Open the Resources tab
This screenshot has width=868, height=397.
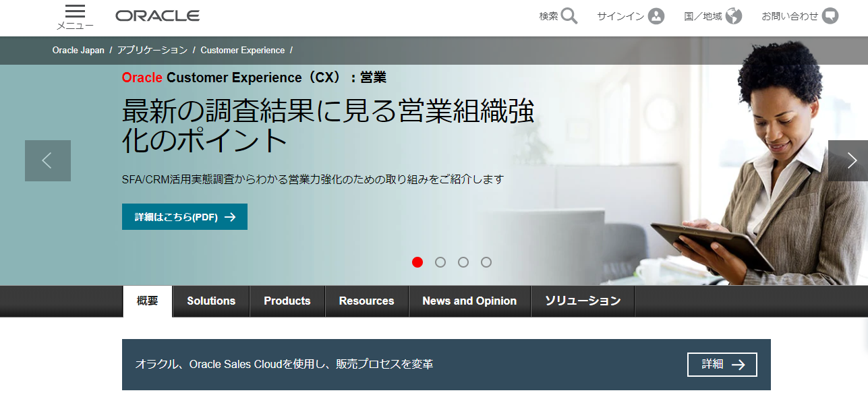click(367, 301)
